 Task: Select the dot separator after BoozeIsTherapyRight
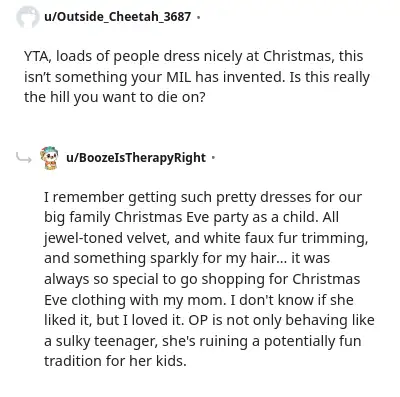point(213,158)
